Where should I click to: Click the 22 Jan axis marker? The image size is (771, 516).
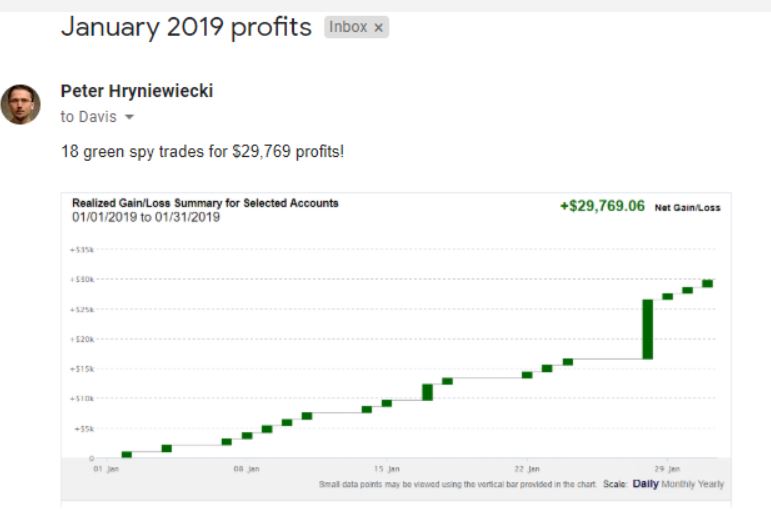point(527,469)
